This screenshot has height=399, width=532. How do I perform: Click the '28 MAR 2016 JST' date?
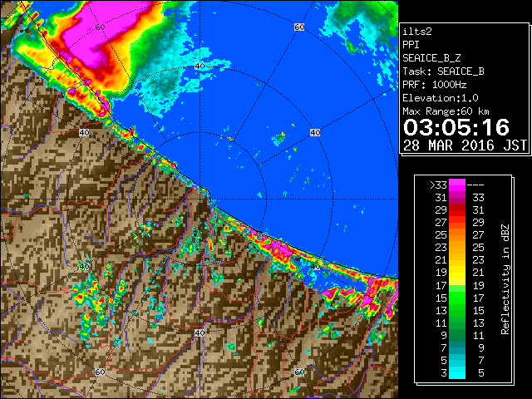coord(465,145)
